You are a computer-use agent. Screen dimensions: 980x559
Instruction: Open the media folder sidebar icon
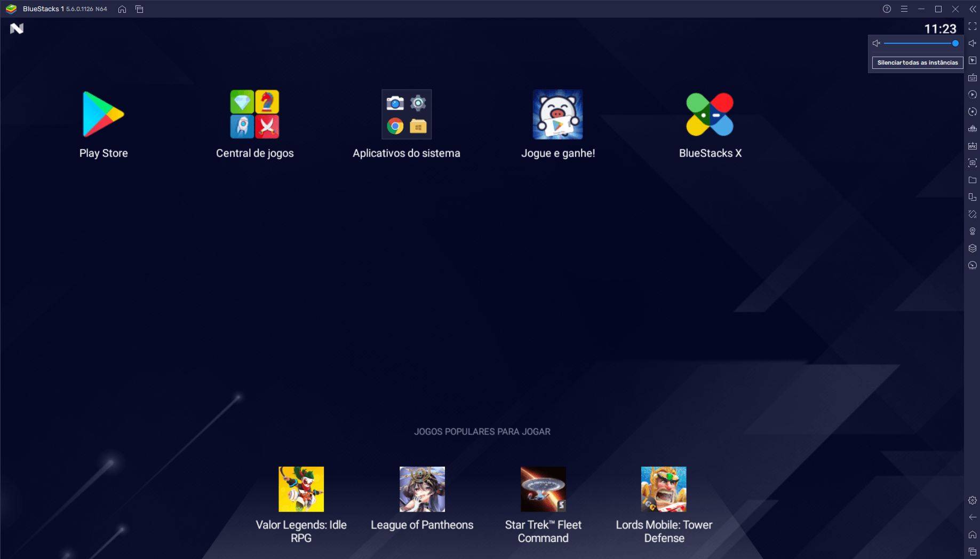point(973,180)
